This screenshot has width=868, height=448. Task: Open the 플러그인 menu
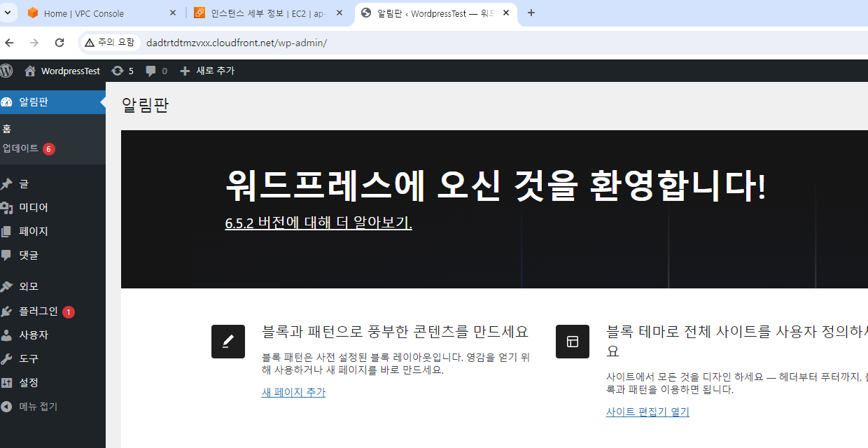(x=38, y=311)
